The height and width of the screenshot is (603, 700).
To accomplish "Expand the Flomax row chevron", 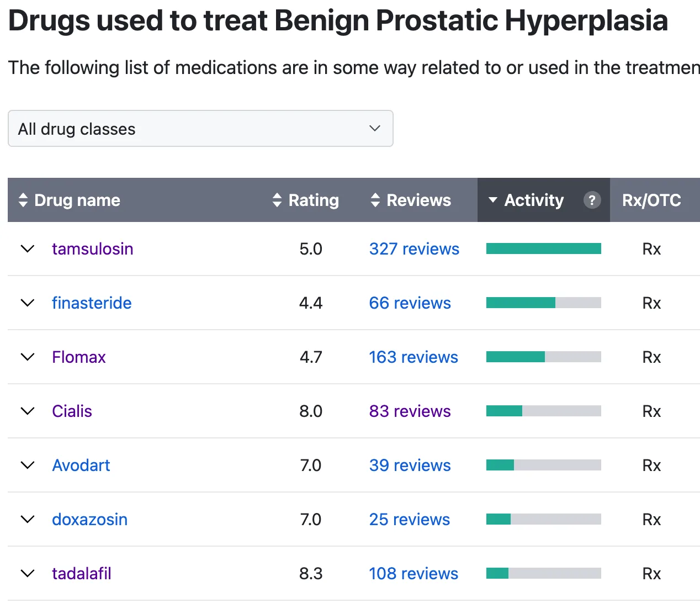I will (x=27, y=357).
